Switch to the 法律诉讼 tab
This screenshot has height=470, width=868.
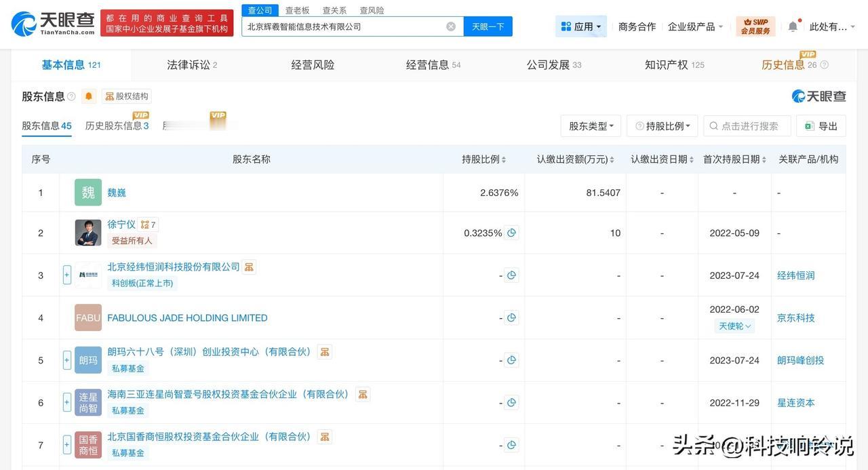(192, 65)
